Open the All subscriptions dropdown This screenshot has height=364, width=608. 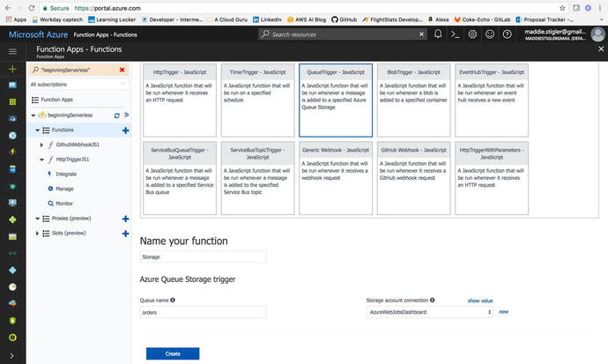78,85
